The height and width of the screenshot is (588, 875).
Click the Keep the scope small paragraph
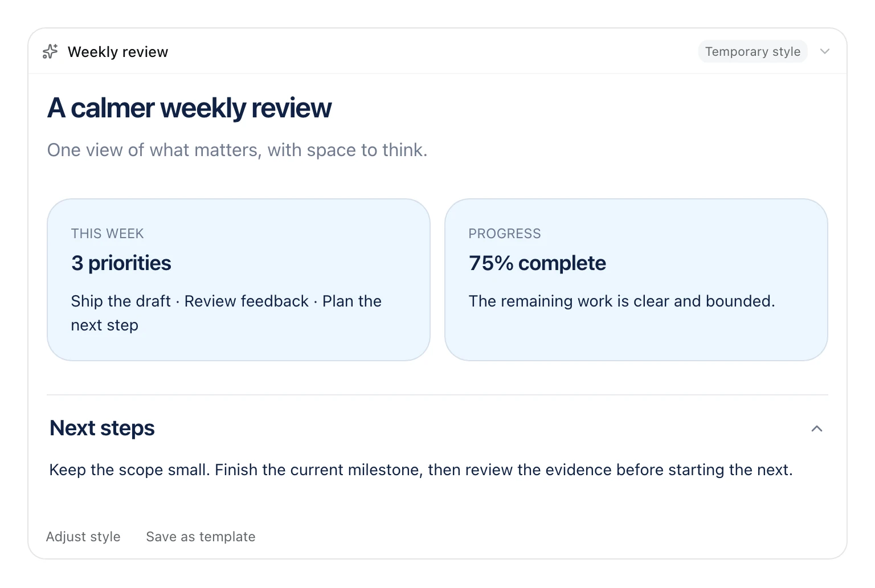coord(421,470)
